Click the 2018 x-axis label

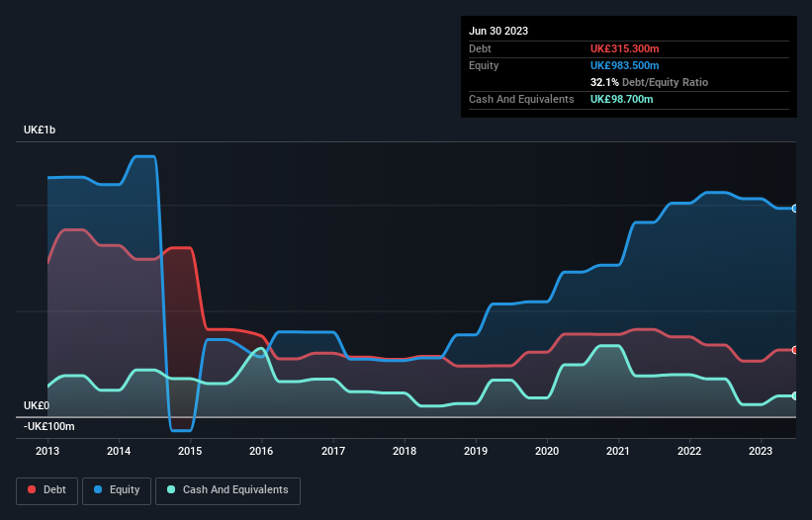click(405, 451)
